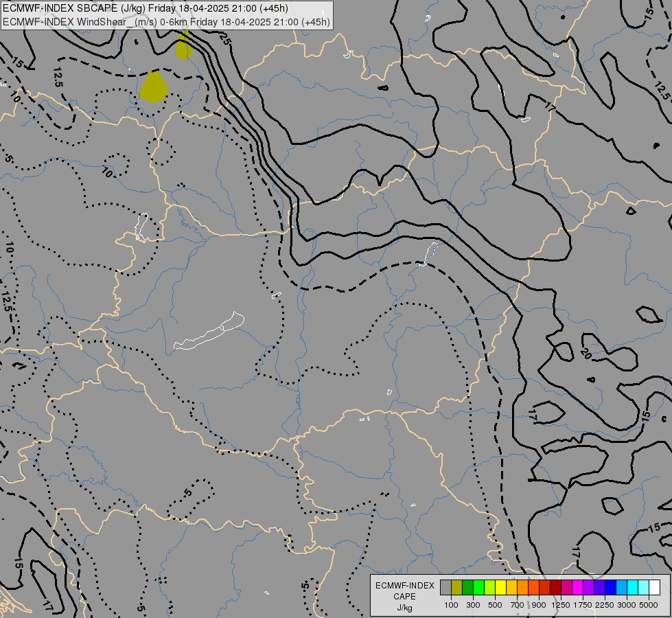Click the contour label 25 on the map

click(x=225, y=39)
